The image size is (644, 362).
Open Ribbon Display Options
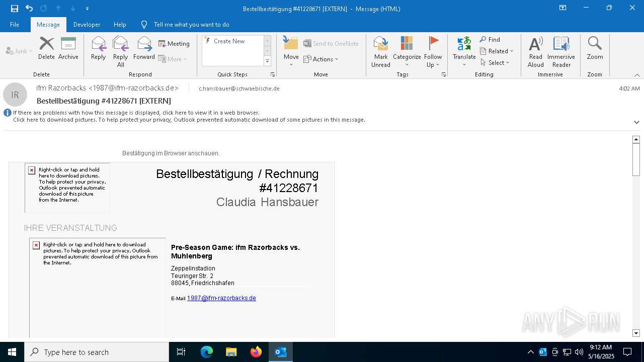tap(563, 8)
